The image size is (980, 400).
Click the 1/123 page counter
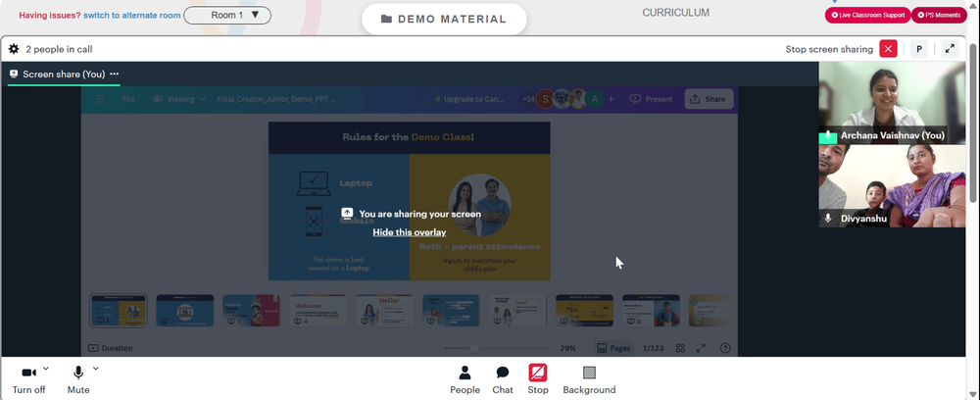tap(654, 348)
